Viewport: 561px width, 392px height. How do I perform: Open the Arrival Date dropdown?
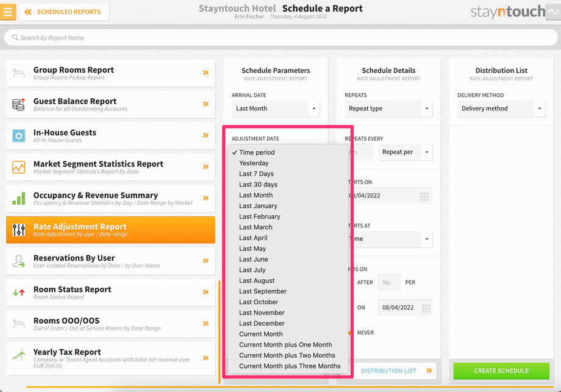pyautogui.click(x=276, y=109)
